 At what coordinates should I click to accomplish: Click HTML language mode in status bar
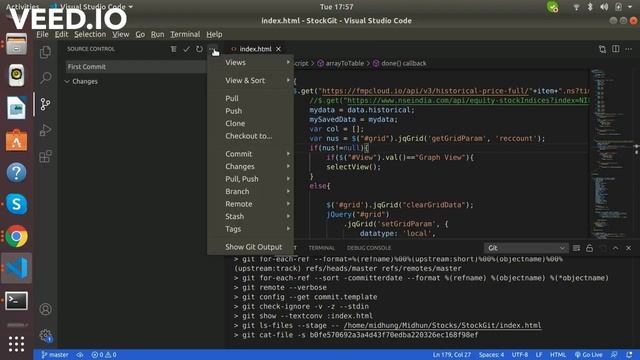pyautogui.click(x=558, y=355)
